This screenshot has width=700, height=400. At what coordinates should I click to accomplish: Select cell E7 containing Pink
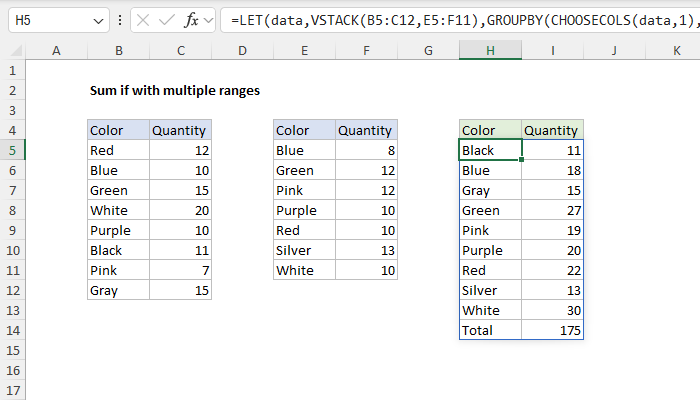click(x=304, y=191)
